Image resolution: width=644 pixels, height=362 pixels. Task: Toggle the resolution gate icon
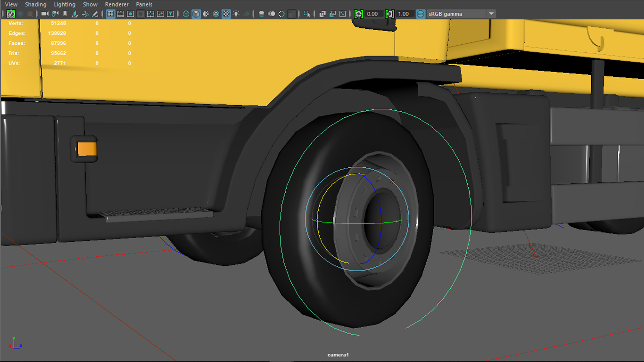click(x=131, y=14)
